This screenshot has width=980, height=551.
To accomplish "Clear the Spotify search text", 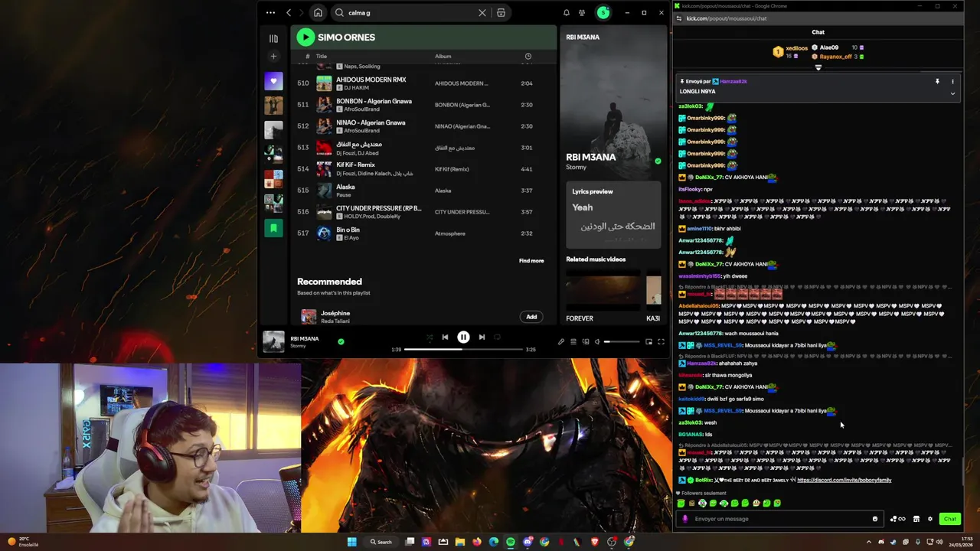I will point(482,13).
